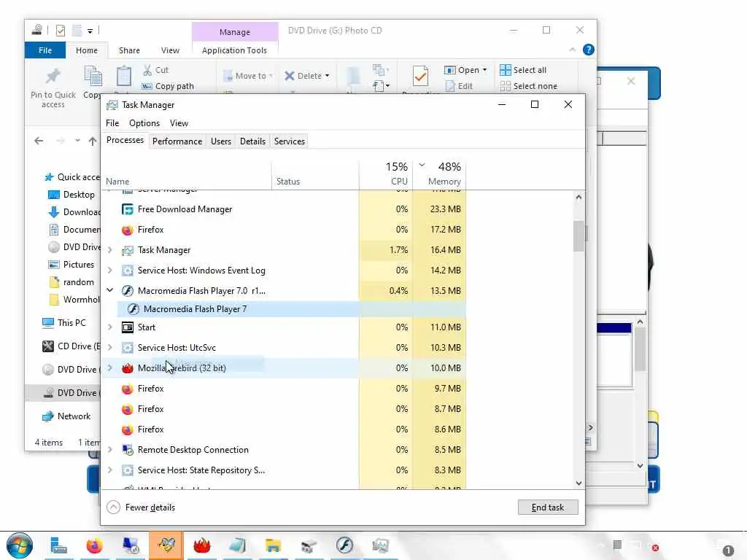747x560 pixels.
Task: Click the Service Host: UtcSvc gear icon
Action: pos(127,348)
